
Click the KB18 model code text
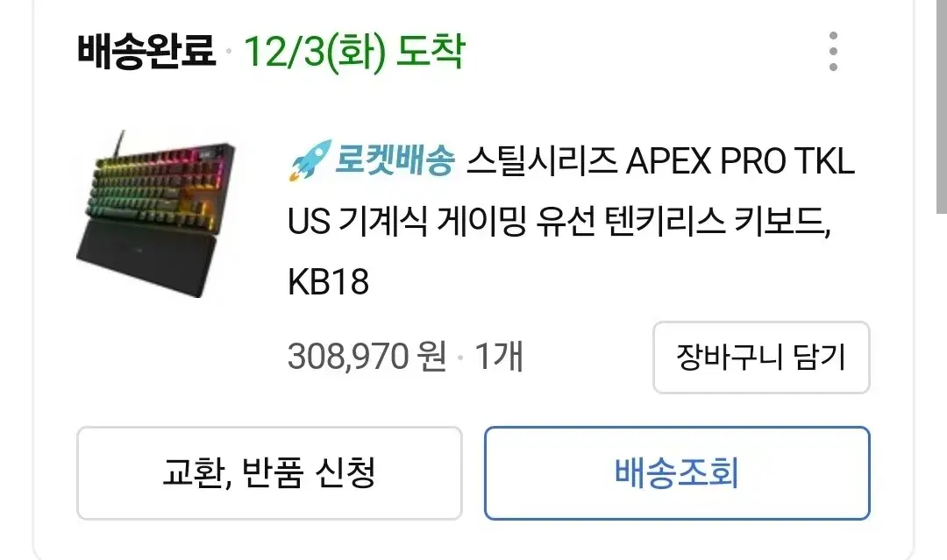(x=328, y=281)
